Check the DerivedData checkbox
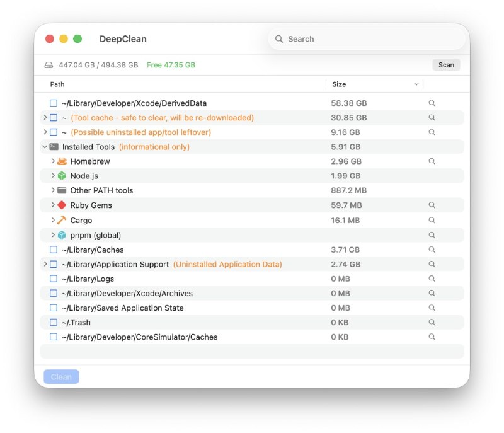Viewport: 504px width, 433px height. point(54,103)
